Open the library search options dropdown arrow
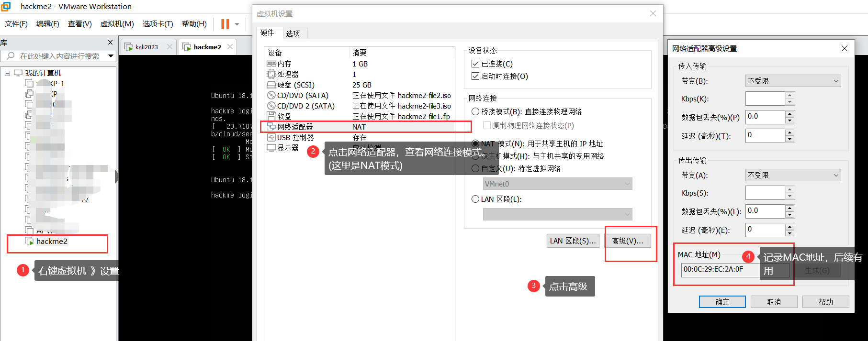 [x=111, y=56]
